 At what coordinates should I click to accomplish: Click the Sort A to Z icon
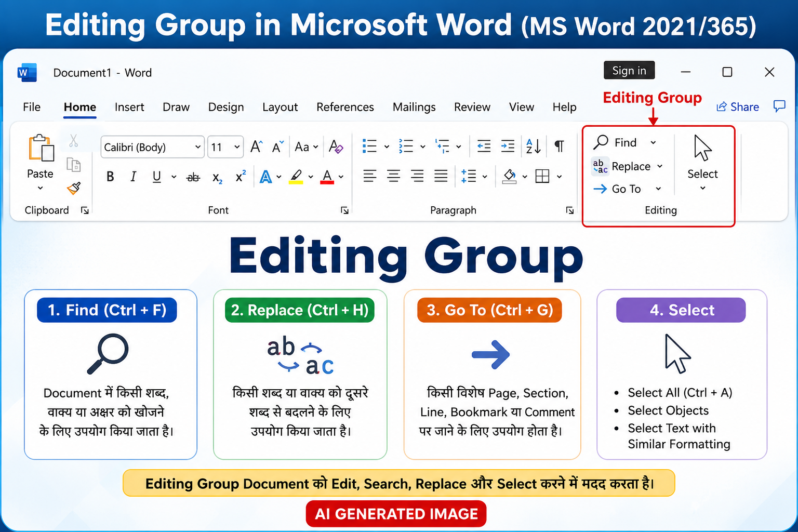(534, 147)
